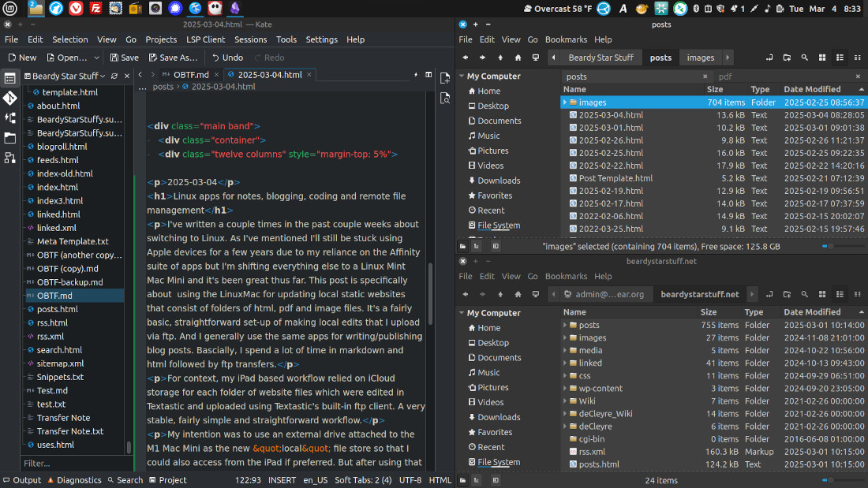Open the LSP Client menu in Kate
Viewport: 868px width, 488px height.
click(x=205, y=39)
